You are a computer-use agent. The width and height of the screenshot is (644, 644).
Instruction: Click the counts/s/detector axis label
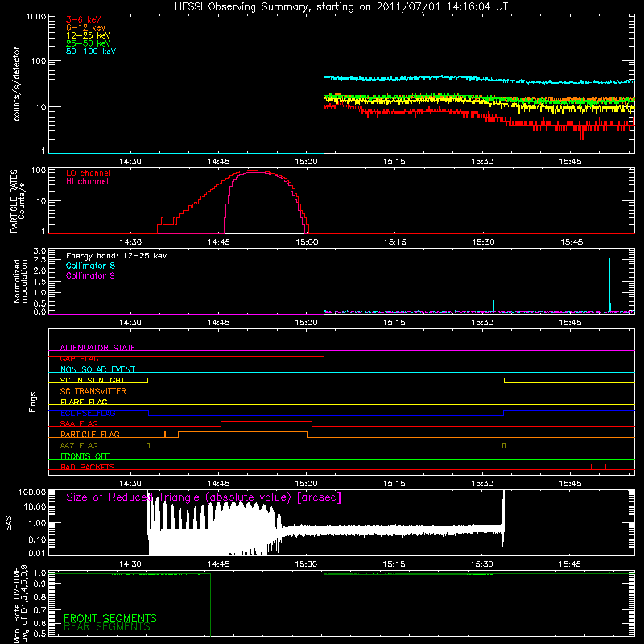pos(16,84)
